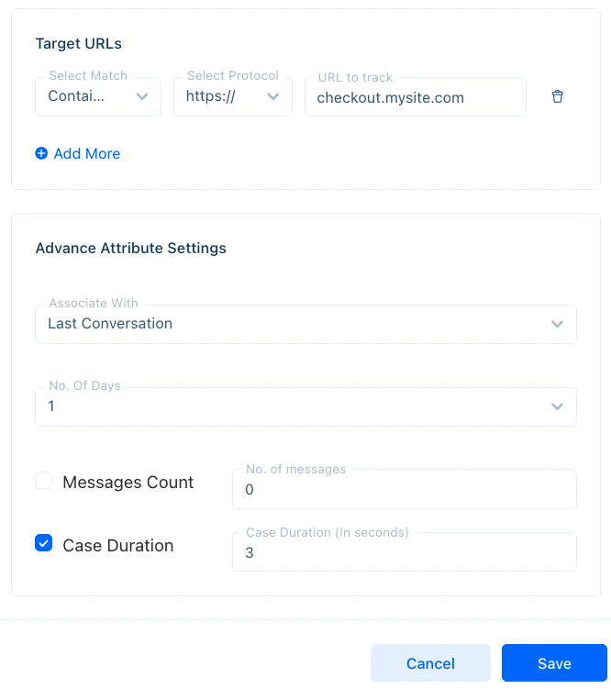Enable the Messages Count checkbox

pyautogui.click(x=44, y=481)
